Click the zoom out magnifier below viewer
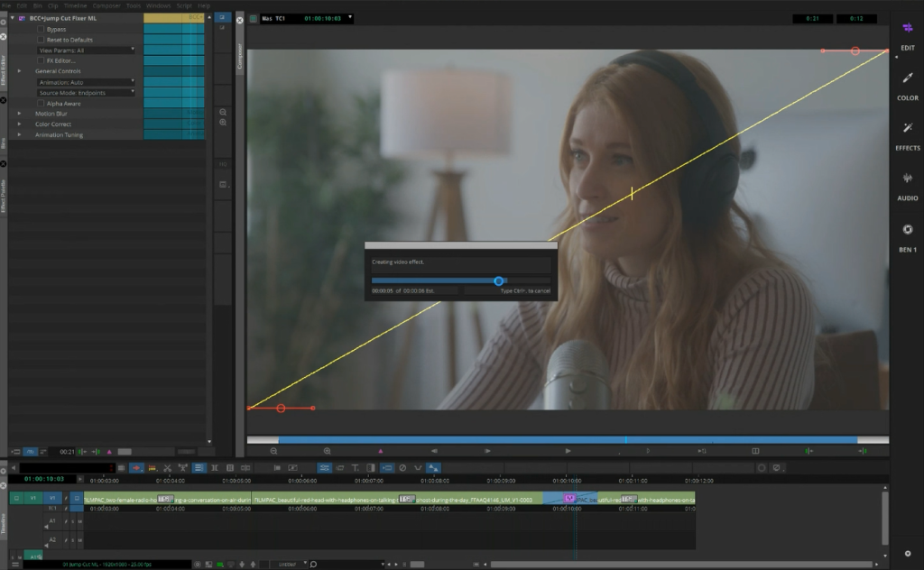 [x=274, y=450]
